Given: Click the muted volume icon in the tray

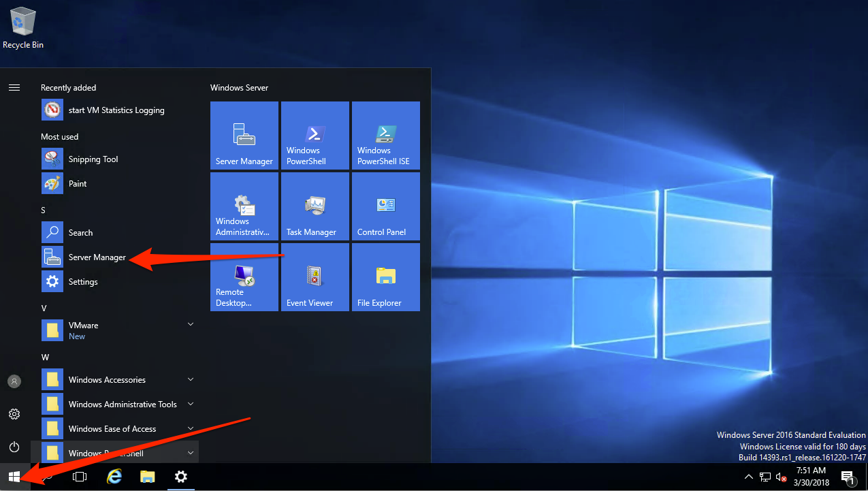Looking at the screenshot, I should pyautogui.click(x=782, y=477).
